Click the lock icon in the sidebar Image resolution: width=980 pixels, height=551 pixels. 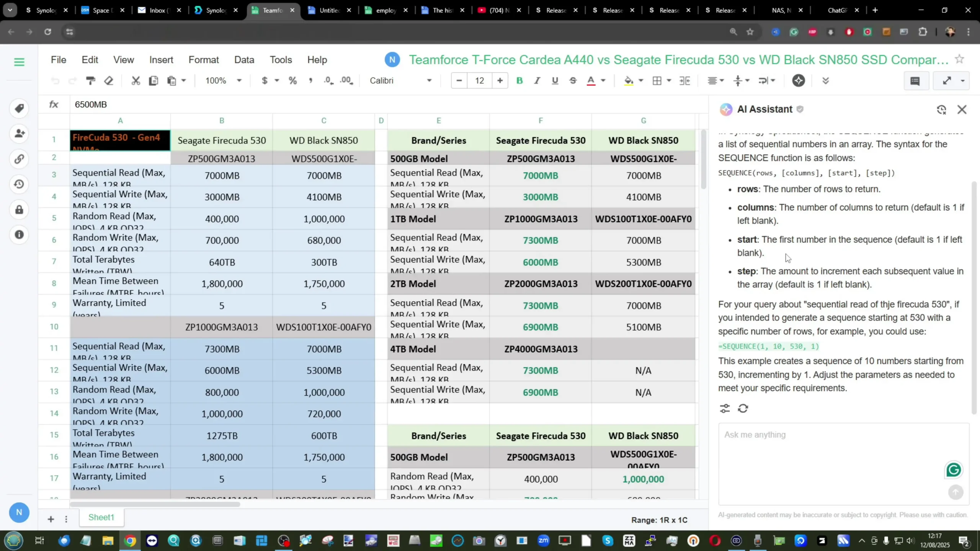coord(19,209)
